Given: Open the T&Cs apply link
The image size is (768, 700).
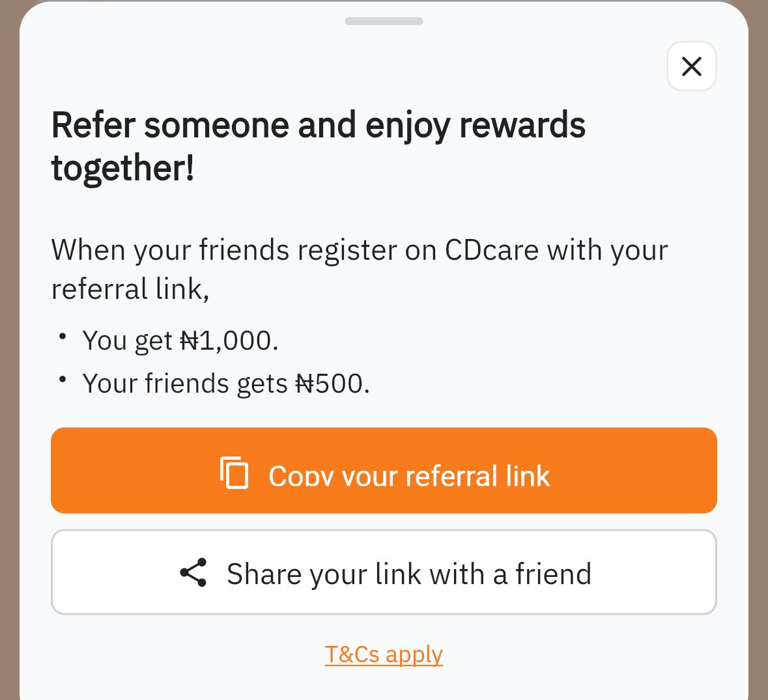Looking at the screenshot, I should (x=384, y=654).
